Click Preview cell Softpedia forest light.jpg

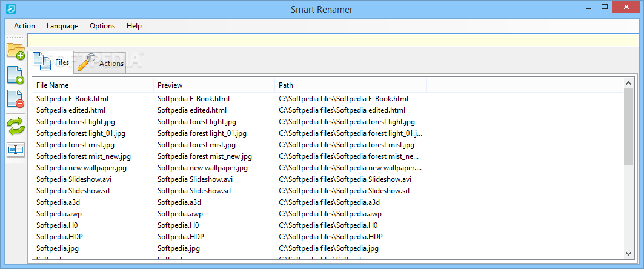[x=197, y=122]
